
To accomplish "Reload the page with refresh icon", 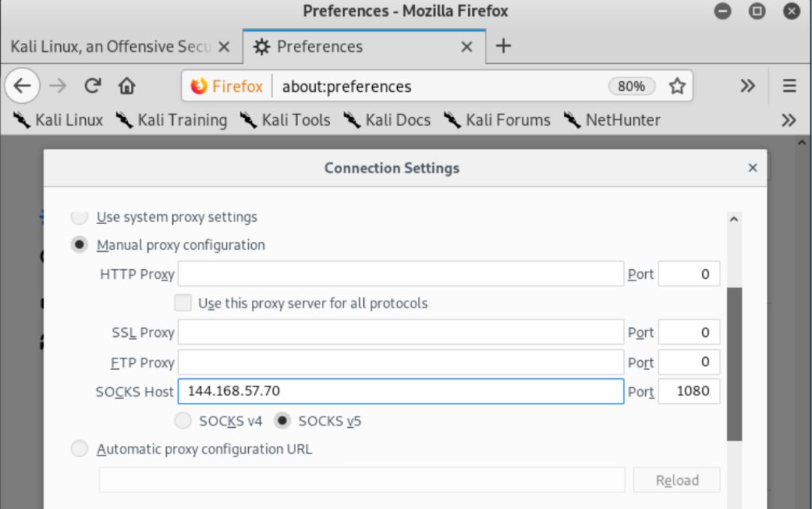I will [92, 86].
